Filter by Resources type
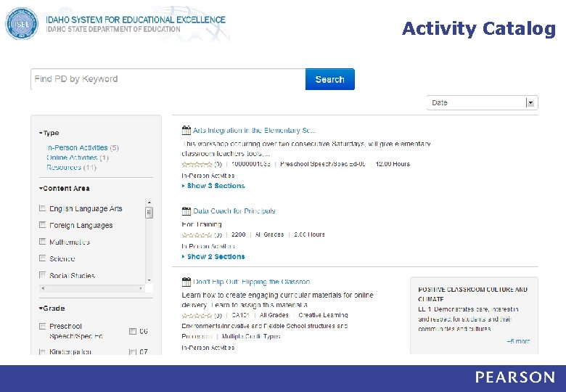The image size is (566, 392). (64, 167)
